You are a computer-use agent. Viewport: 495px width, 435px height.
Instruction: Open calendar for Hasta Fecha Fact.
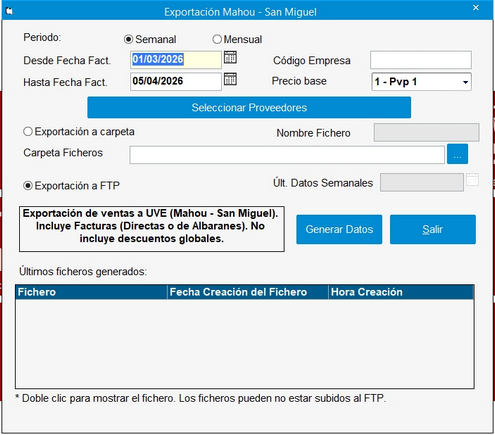230,79
